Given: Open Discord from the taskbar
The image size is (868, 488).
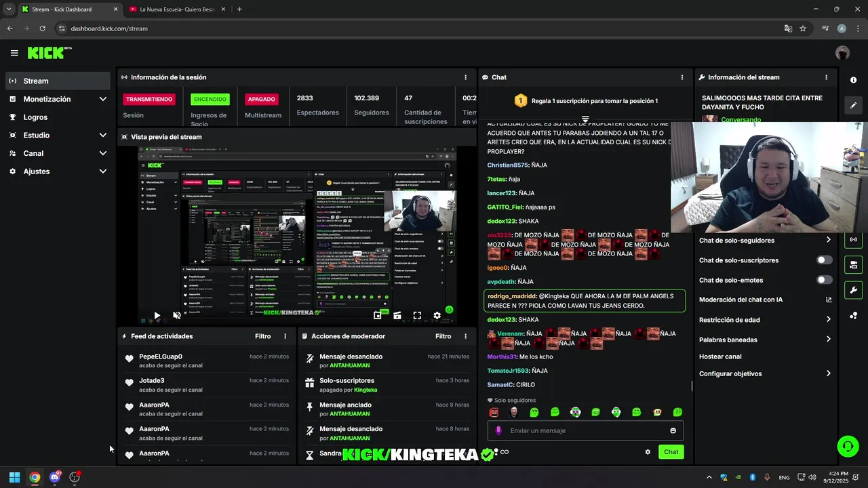Looking at the screenshot, I should (x=55, y=477).
